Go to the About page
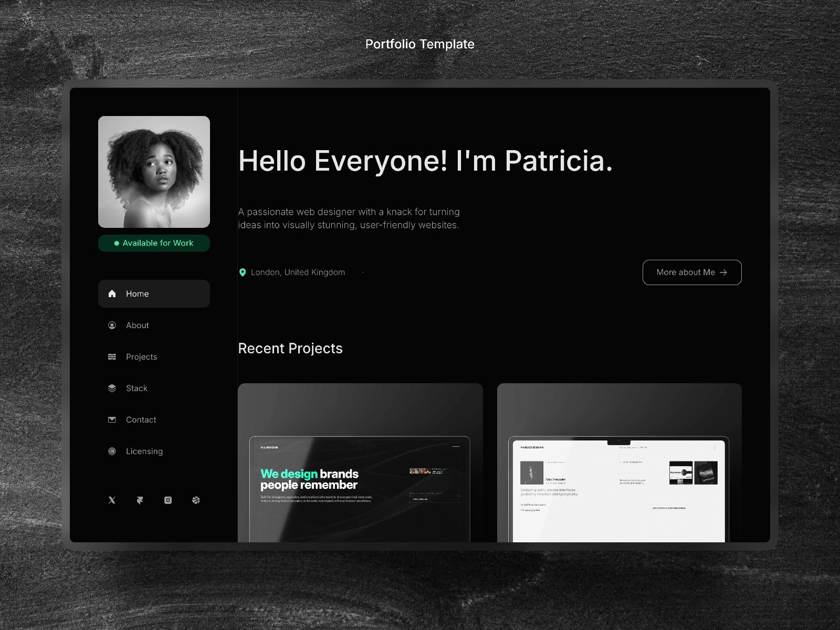Viewport: 840px width, 630px height. click(154, 325)
